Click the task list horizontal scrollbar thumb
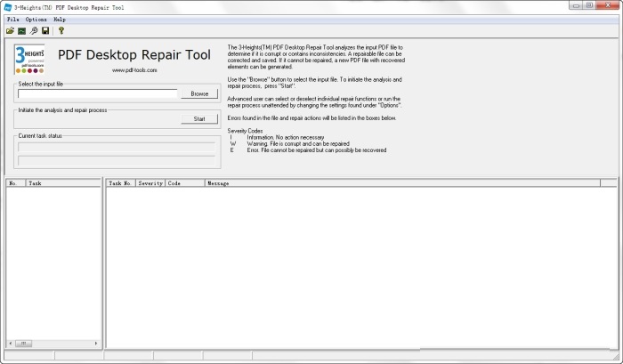Image resolution: width=623 pixels, height=364 pixels. [x=23, y=344]
